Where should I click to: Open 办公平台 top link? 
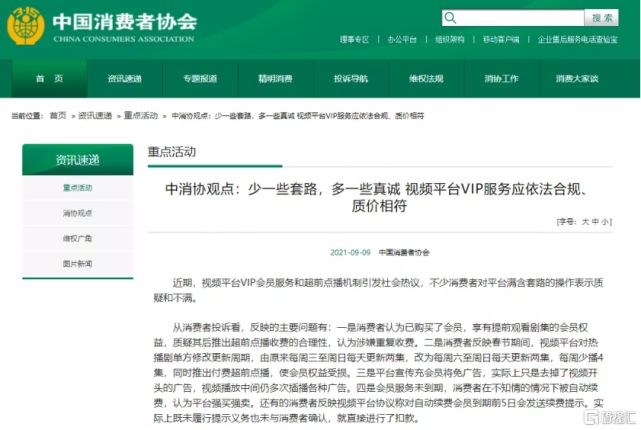tap(402, 39)
